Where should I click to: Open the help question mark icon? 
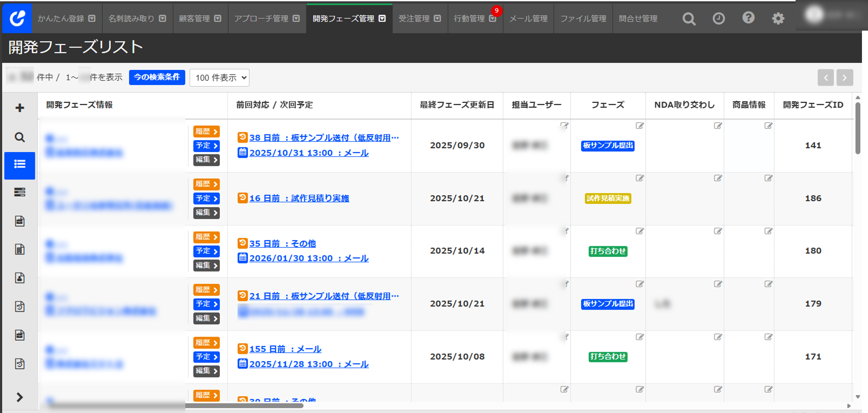pyautogui.click(x=748, y=18)
